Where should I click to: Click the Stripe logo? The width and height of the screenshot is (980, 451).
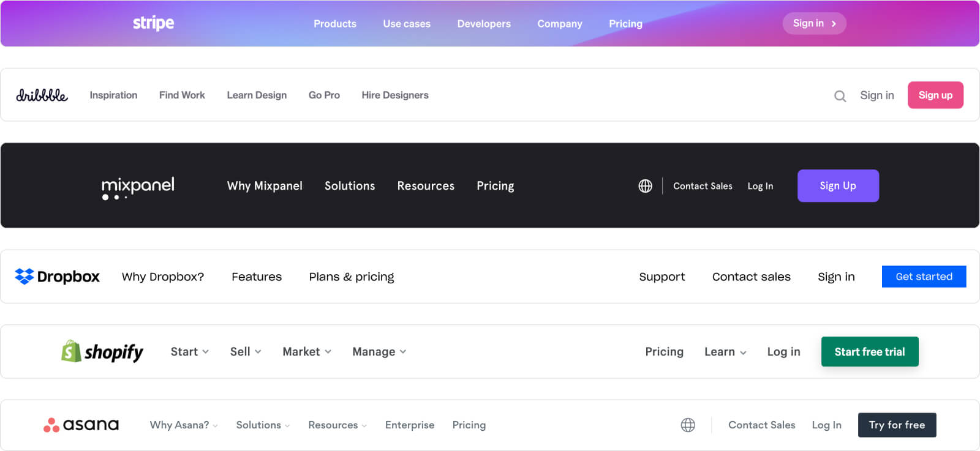pyautogui.click(x=153, y=23)
